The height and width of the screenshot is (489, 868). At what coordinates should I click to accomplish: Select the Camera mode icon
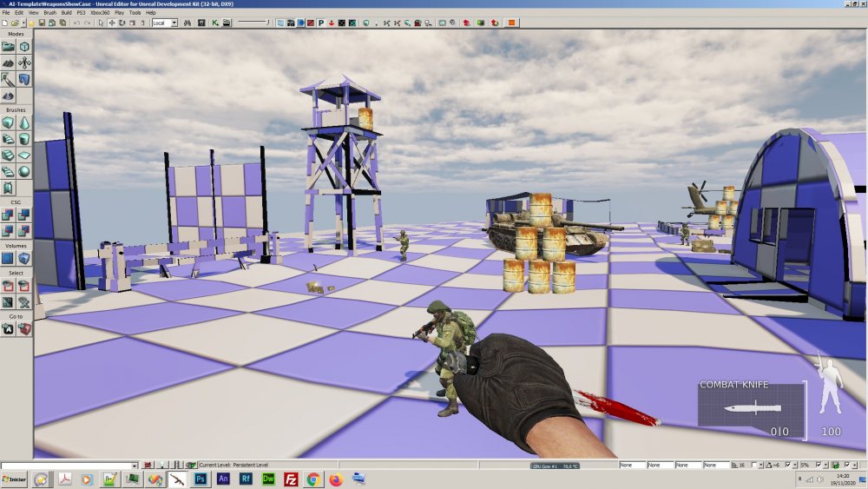point(8,47)
